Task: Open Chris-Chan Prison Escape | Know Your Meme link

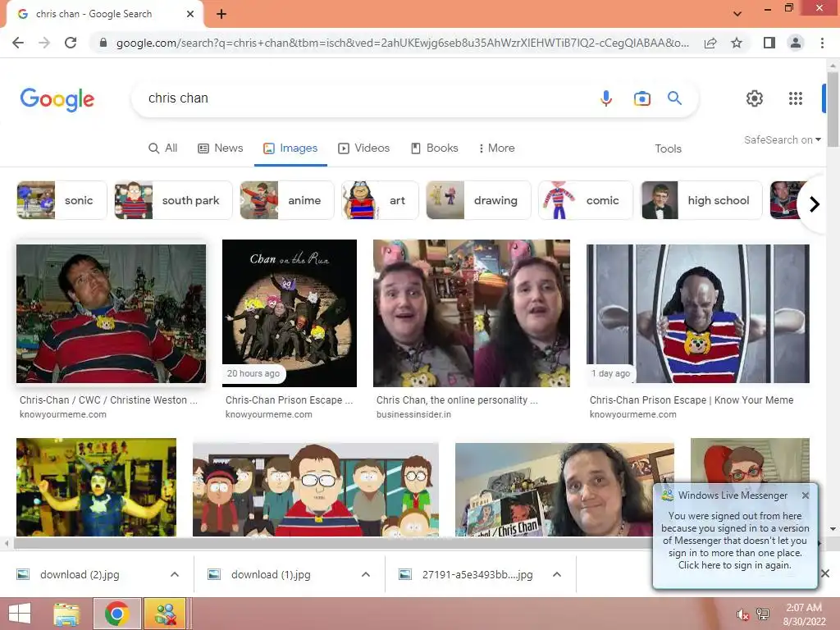Action: (691, 400)
